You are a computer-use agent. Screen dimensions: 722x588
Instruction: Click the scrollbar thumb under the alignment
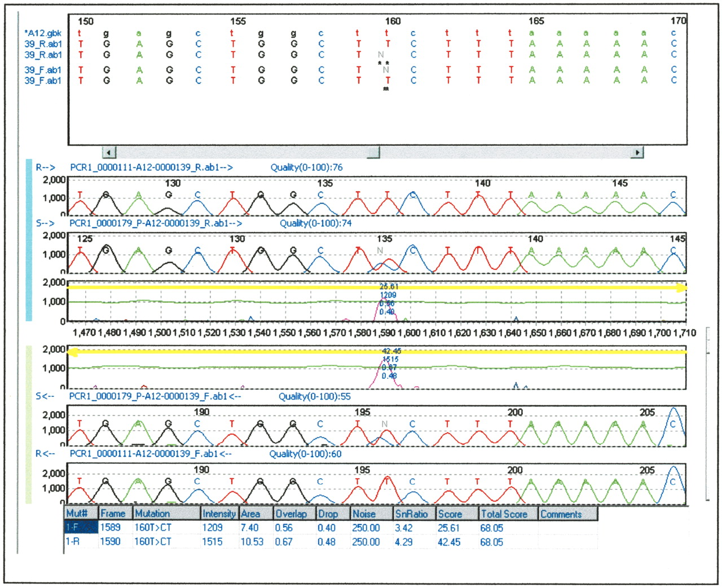(373, 152)
